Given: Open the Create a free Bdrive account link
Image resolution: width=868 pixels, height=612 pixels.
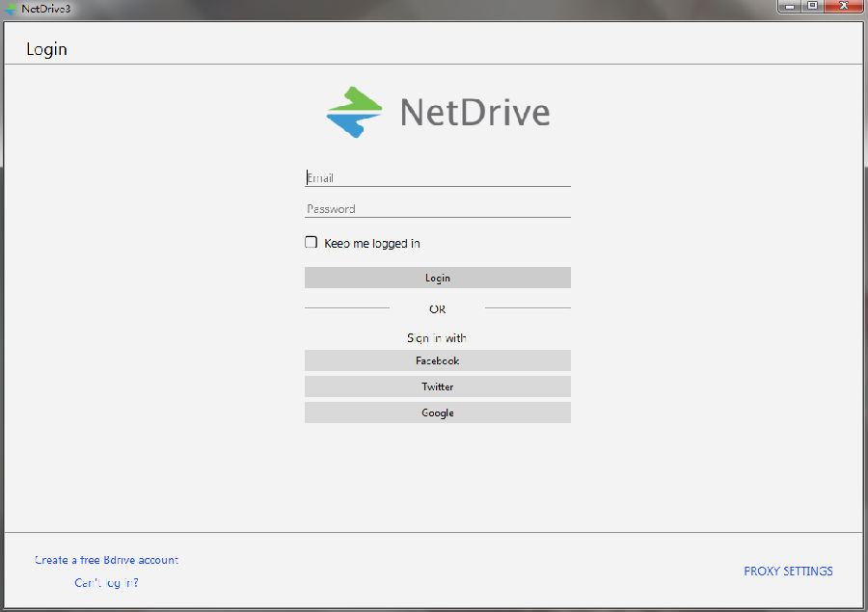Looking at the screenshot, I should [106, 560].
